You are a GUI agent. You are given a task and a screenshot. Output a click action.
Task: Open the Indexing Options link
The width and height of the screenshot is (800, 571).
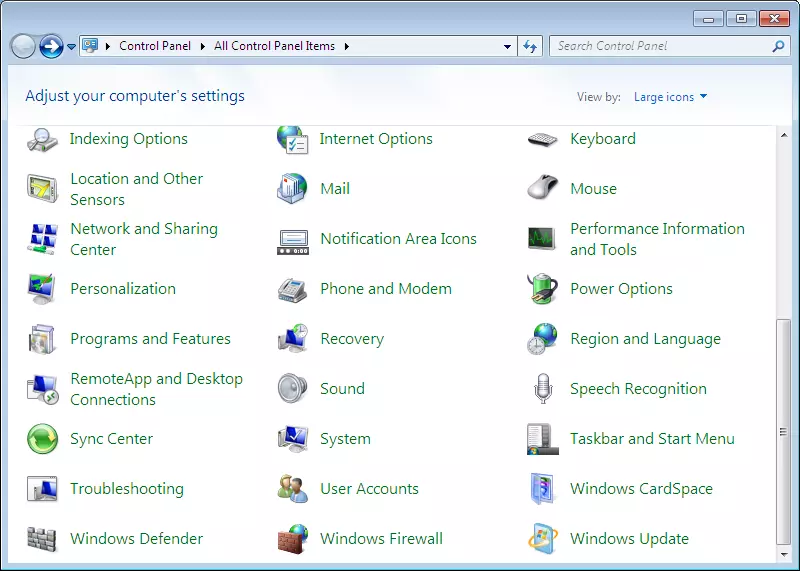coord(129,139)
